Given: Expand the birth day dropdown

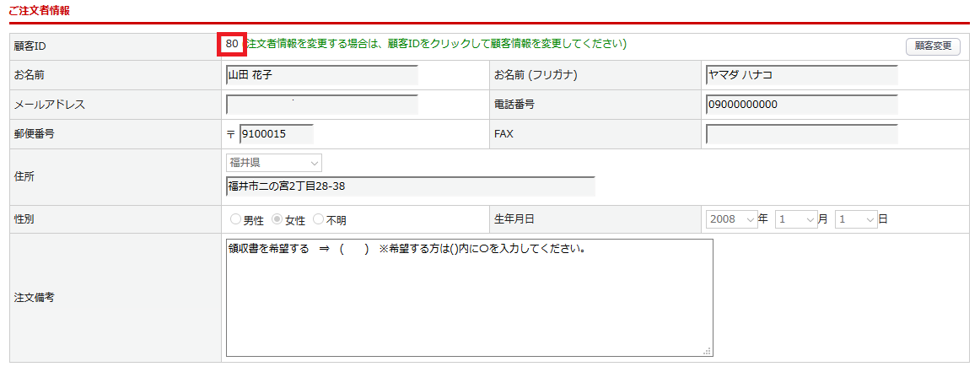Looking at the screenshot, I should click(x=856, y=219).
